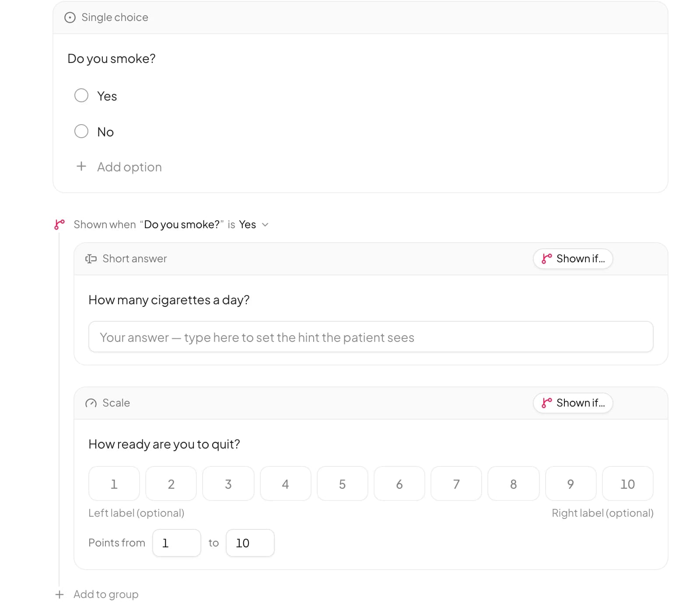Image resolution: width=700 pixels, height=612 pixels.
Task: Edit the Right label optional text
Action: 602,513
